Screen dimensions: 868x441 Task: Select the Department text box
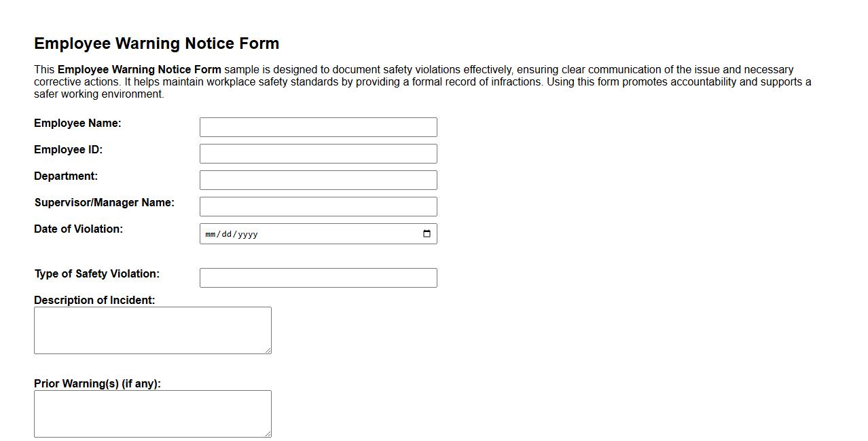point(318,179)
